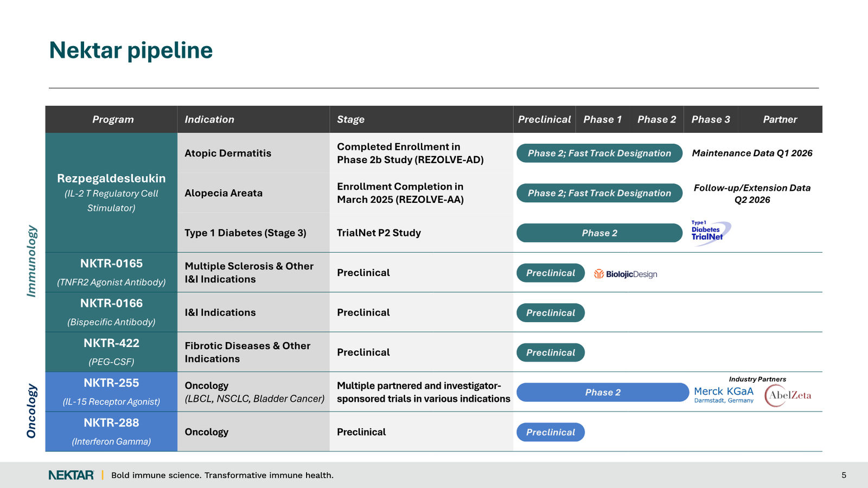
Task: Click the Program column header
Action: (112, 119)
